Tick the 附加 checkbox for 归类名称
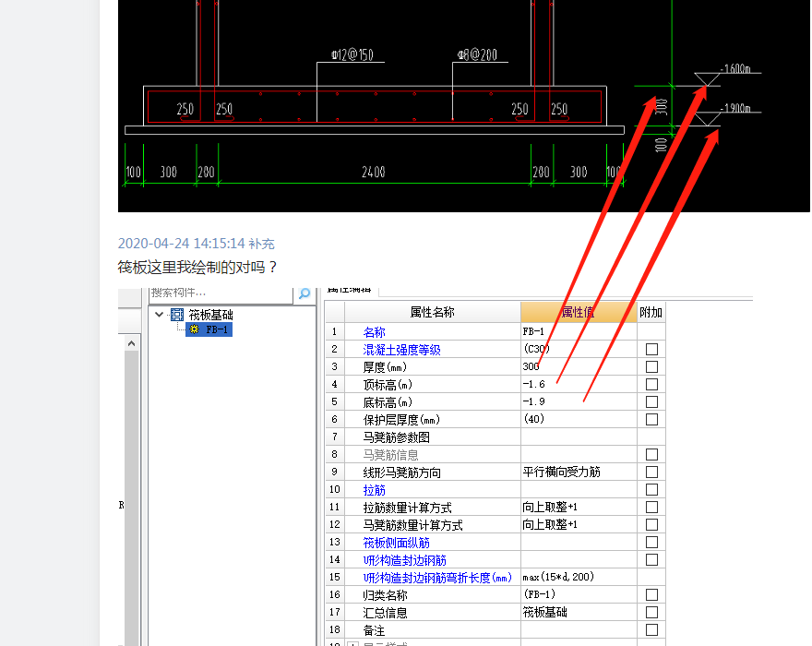 652,594
